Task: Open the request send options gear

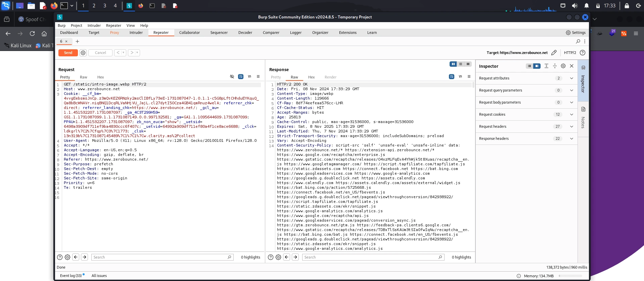Action: 83,53
